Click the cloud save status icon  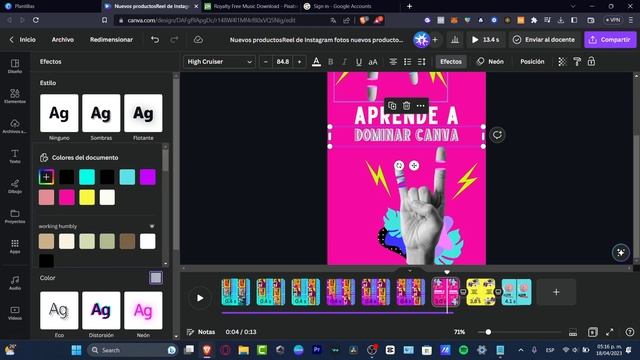(x=198, y=40)
